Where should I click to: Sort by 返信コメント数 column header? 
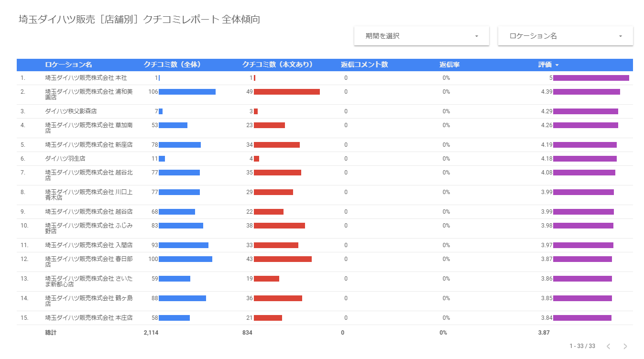(x=364, y=65)
